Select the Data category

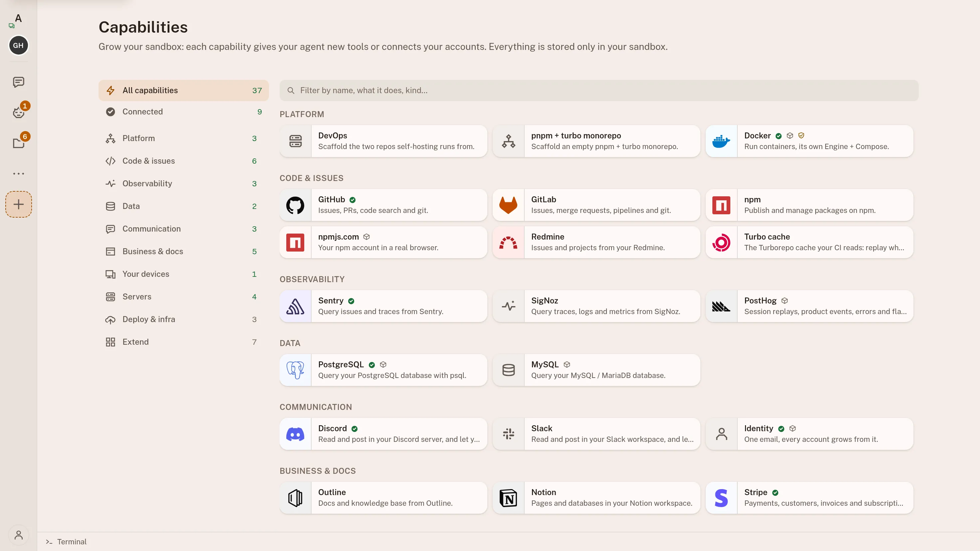[183, 206]
